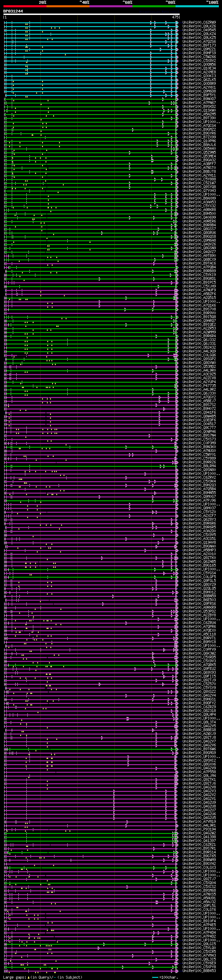
Task: Select hit label UniRef100_O04517
Action: coord(199,424)
